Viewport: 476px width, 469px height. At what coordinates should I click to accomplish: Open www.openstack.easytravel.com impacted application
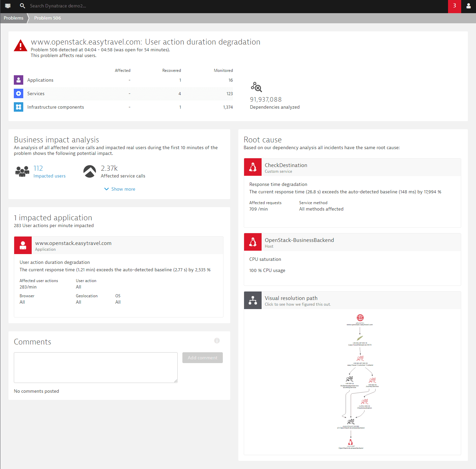[x=73, y=243]
